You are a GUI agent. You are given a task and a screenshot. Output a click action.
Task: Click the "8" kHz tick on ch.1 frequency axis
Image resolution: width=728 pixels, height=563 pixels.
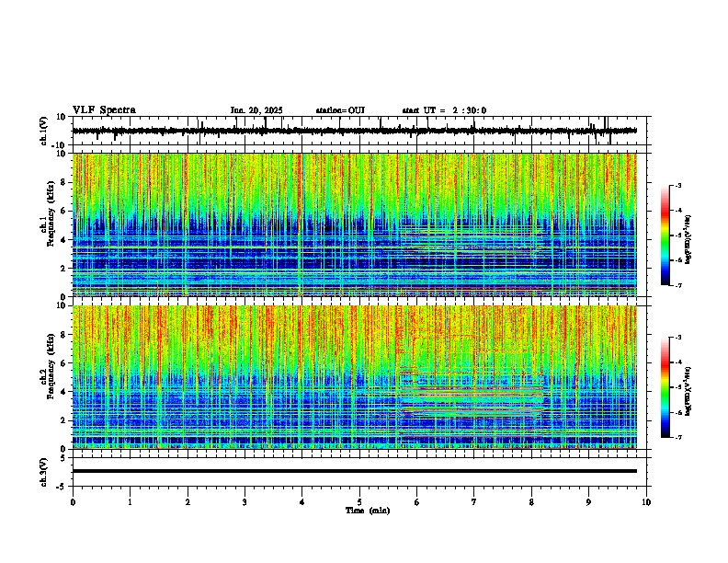[63, 182]
